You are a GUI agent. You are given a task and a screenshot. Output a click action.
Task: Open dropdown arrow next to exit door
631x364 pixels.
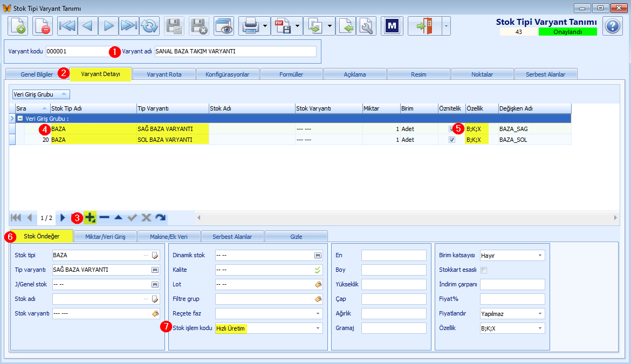(446, 26)
